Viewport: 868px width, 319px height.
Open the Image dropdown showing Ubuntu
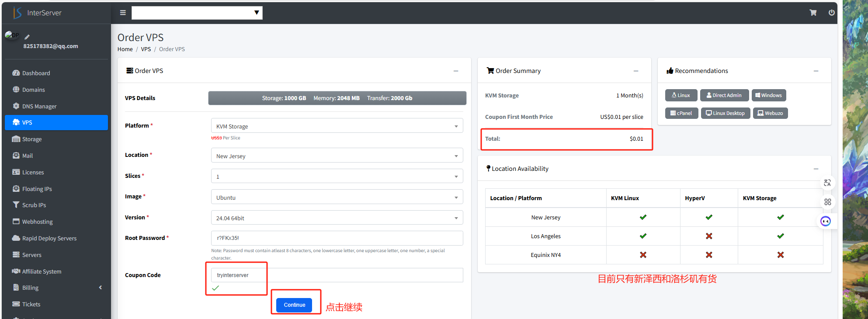coord(337,198)
